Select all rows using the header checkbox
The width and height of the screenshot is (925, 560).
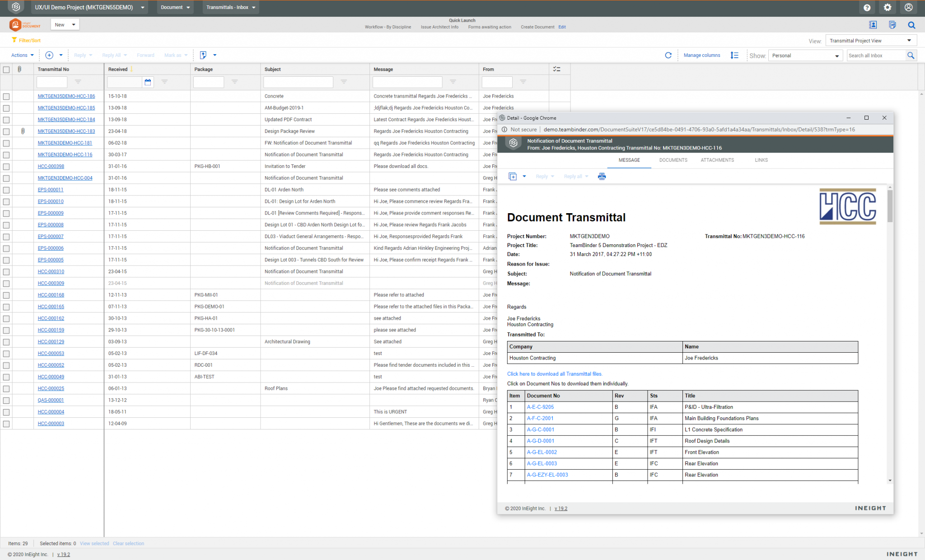(x=6, y=69)
